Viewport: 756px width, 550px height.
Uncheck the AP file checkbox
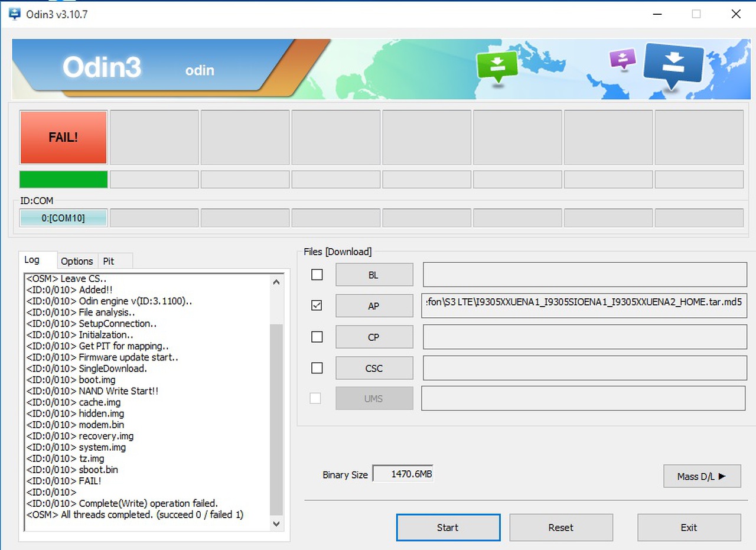click(x=317, y=305)
